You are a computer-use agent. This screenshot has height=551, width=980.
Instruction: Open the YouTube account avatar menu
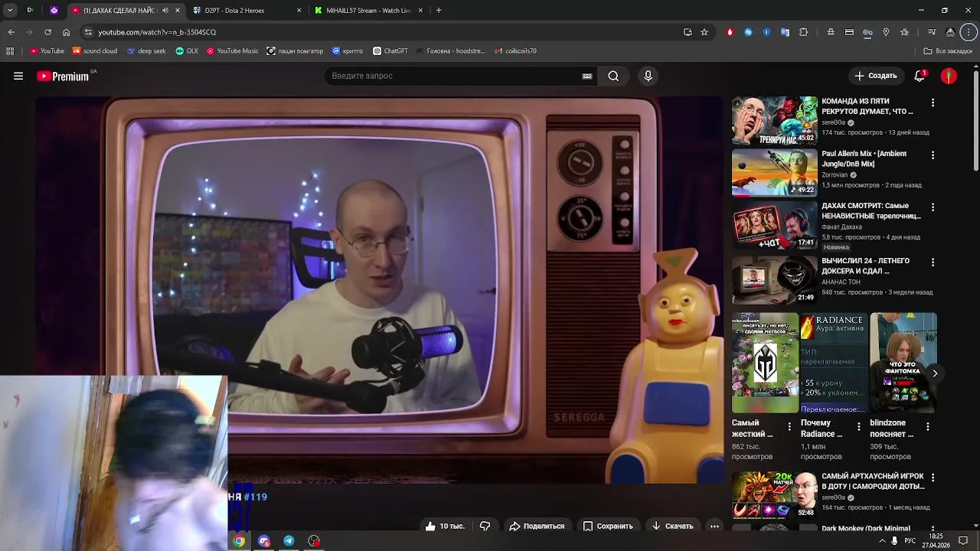(949, 76)
